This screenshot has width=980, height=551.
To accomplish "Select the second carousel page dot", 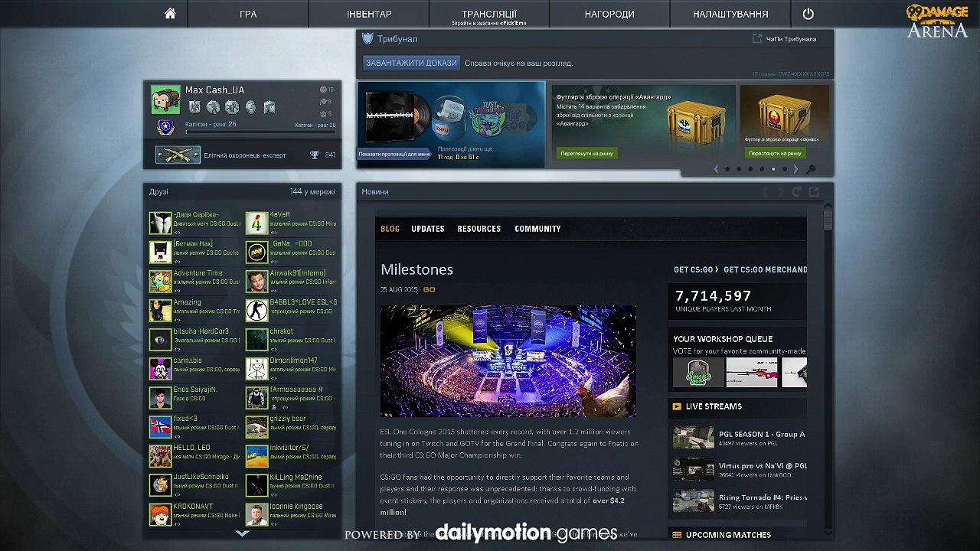I will (x=739, y=169).
